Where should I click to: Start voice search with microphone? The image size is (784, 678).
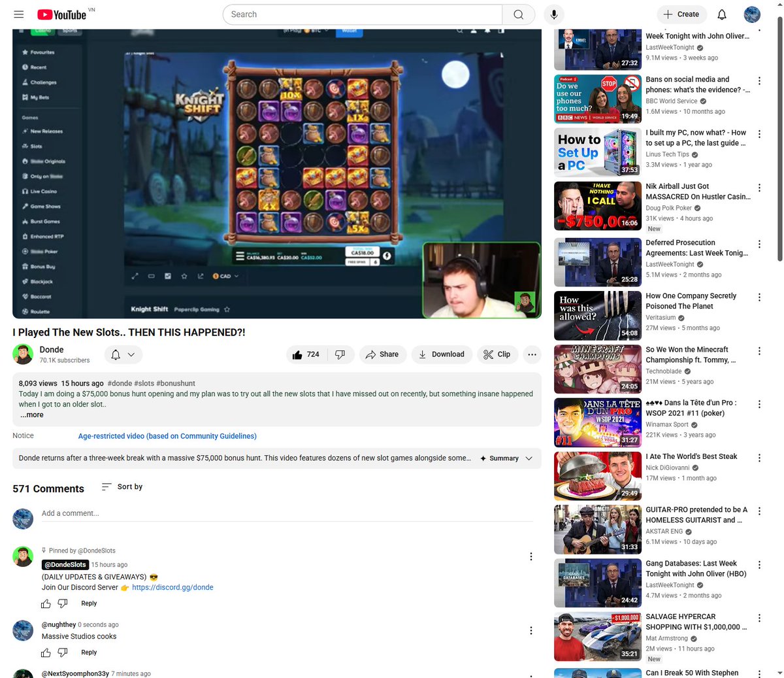[553, 14]
